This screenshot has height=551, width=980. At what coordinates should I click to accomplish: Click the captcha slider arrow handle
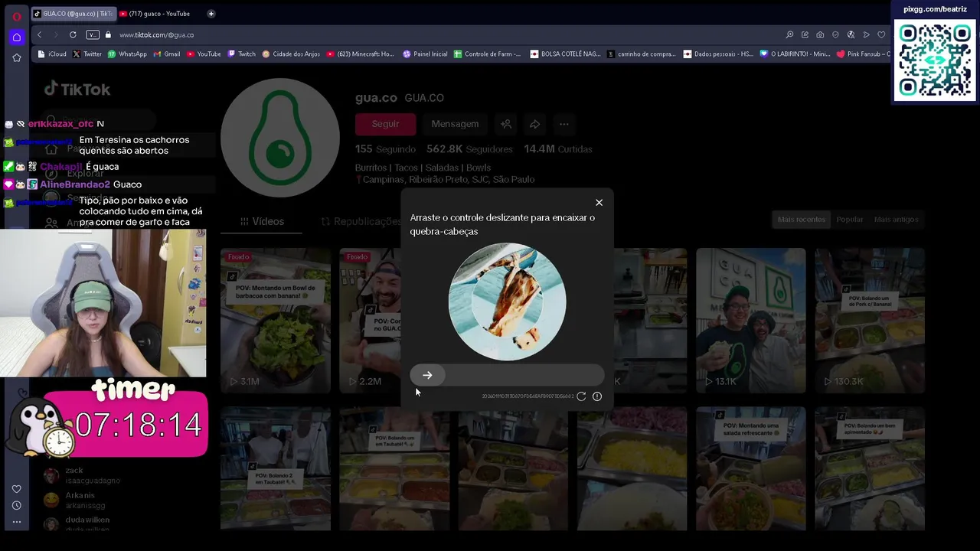click(x=427, y=375)
